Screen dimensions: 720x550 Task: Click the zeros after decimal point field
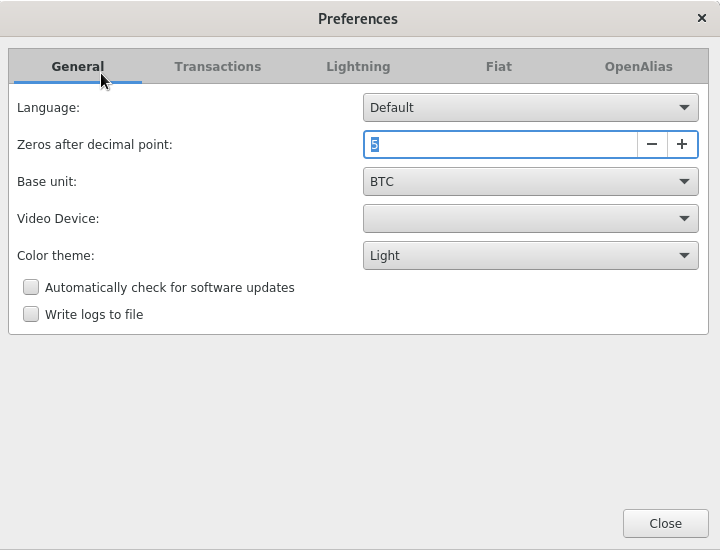click(x=500, y=144)
